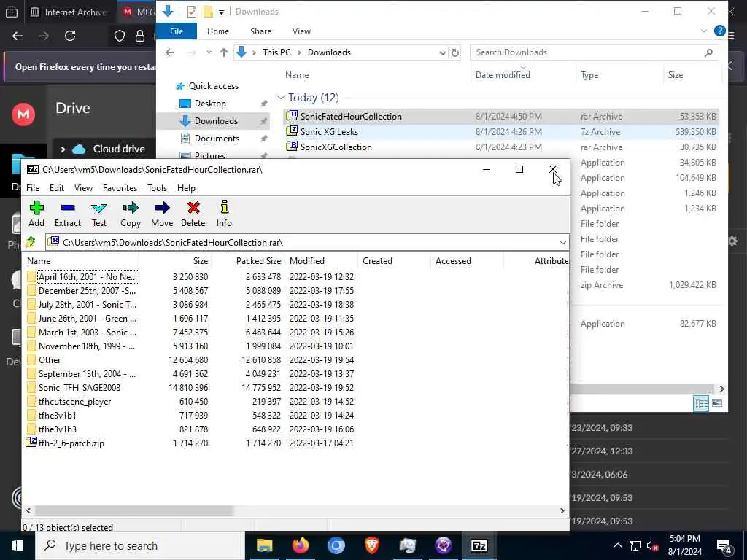Click the 7-Zip horizontal scrollbar right arrow
The width and height of the screenshot is (747, 560).
click(562, 510)
